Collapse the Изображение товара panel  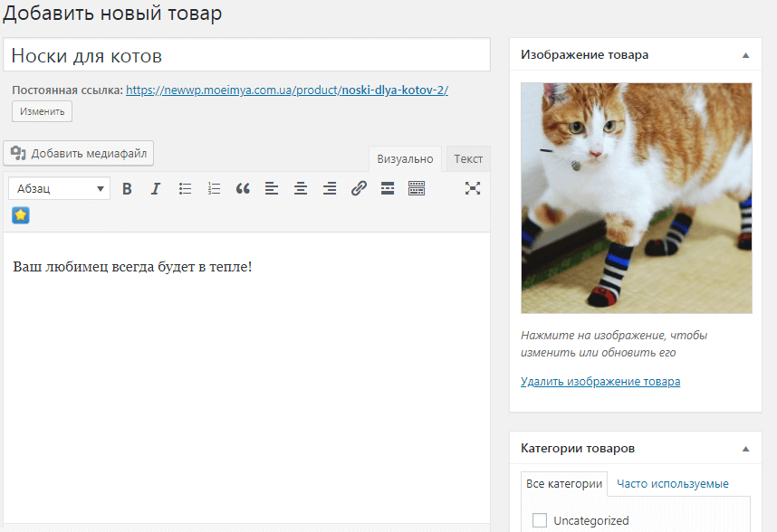click(745, 54)
